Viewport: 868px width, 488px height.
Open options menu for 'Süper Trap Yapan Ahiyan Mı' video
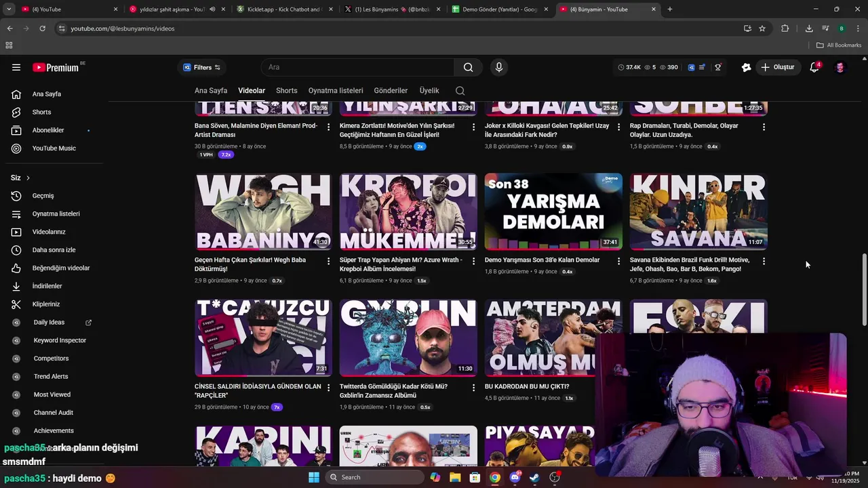[473, 261]
